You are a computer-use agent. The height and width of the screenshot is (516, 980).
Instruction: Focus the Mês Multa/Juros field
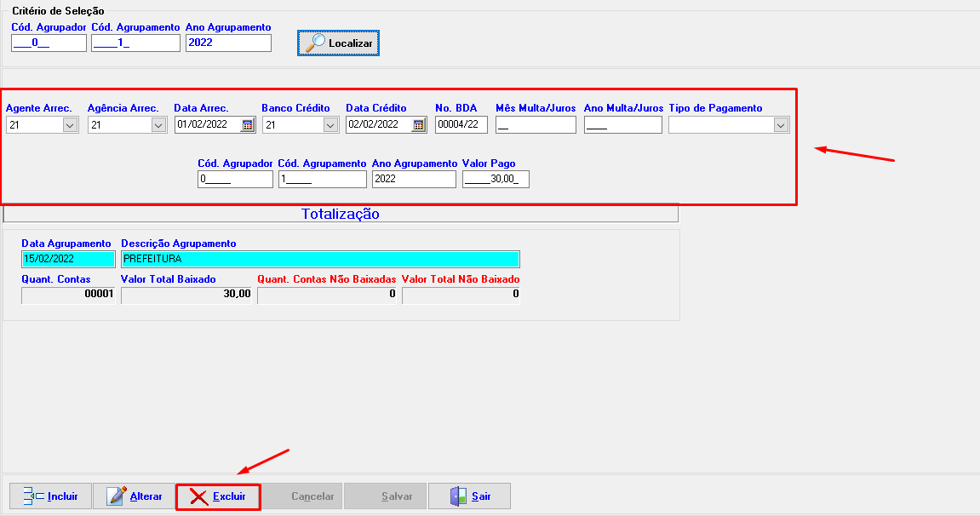tap(536, 125)
